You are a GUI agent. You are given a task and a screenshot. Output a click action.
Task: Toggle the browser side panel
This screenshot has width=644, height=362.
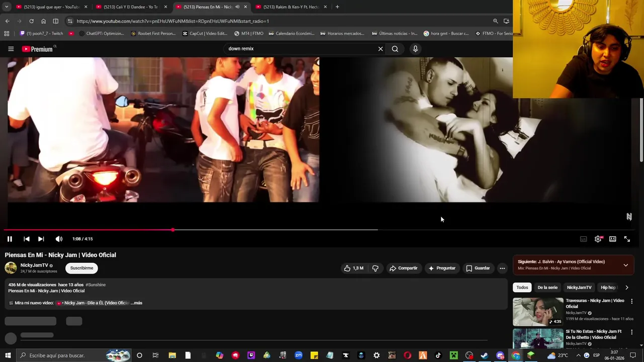pos(55,21)
